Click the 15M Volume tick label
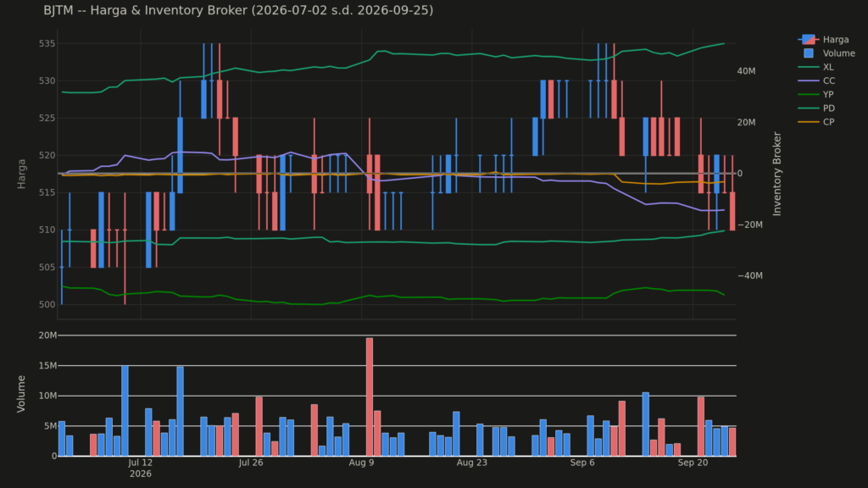 [x=47, y=366]
